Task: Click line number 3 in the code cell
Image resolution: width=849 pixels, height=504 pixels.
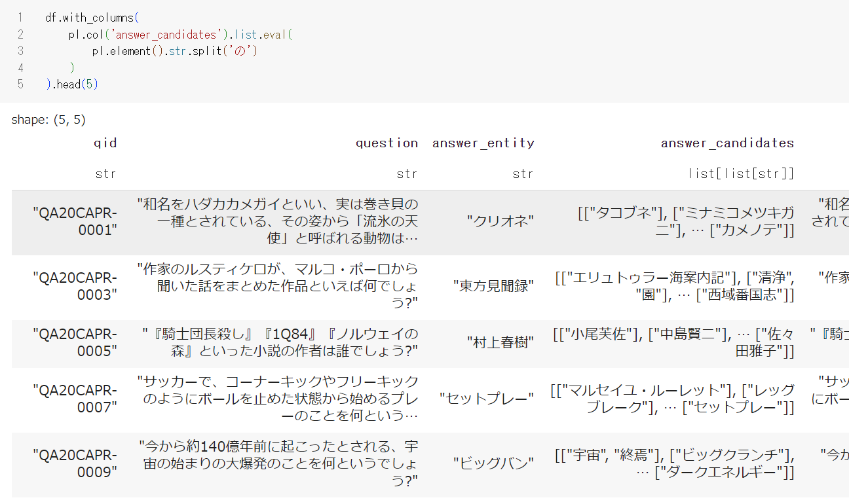Action: [20, 50]
